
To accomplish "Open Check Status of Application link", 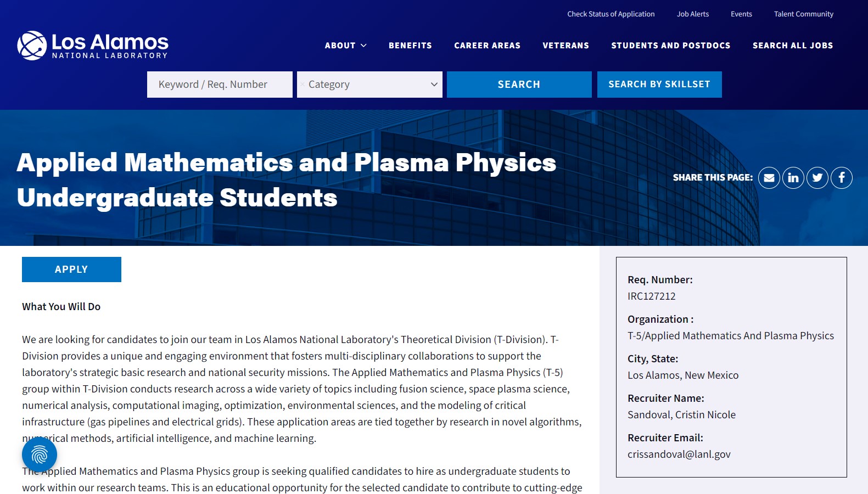I will [611, 14].
